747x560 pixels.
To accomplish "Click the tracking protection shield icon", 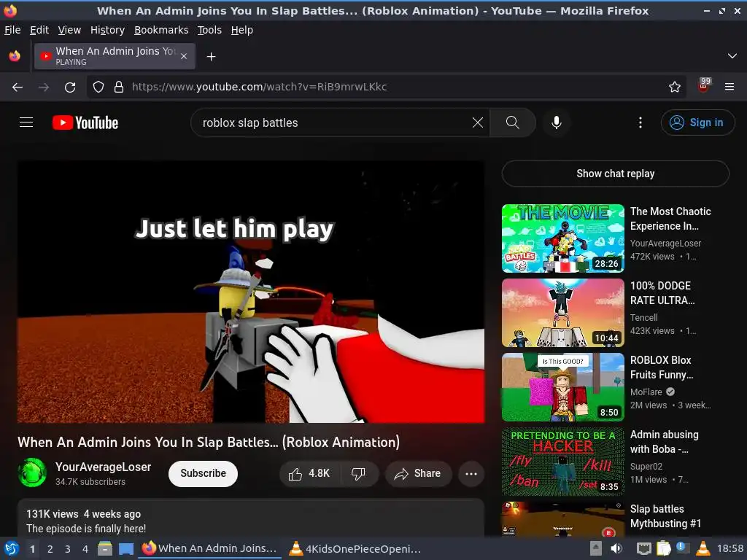I will (x=98, y=87).
